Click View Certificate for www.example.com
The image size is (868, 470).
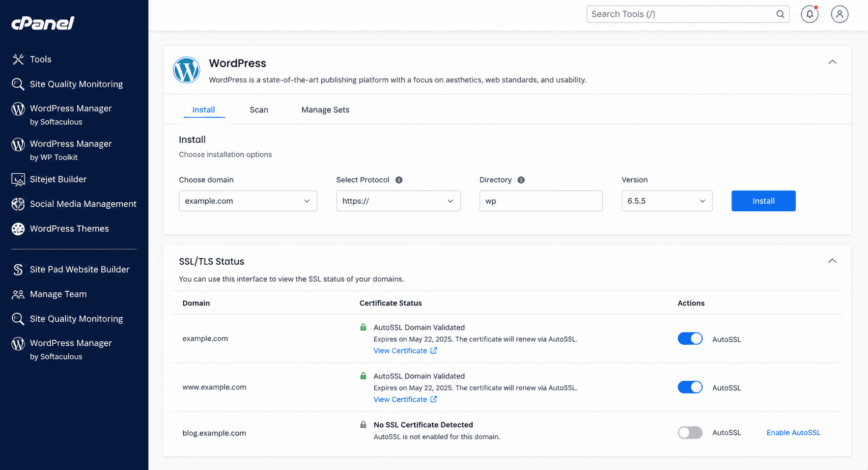tap(400, 400)
